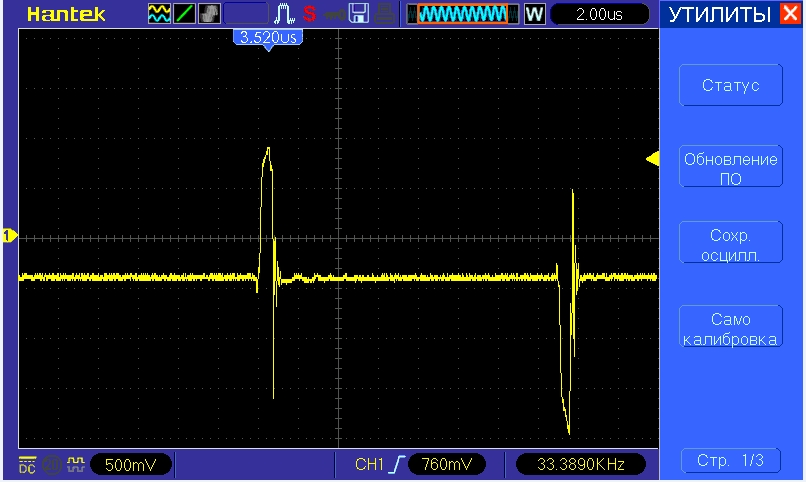The image size is (806, 482).
Task: Click the rising edge trigger slope symbol
Action: coord(398,465)
